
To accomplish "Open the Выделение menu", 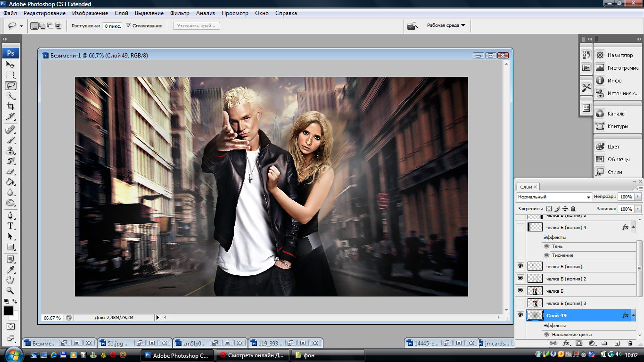I will [149, 13].
